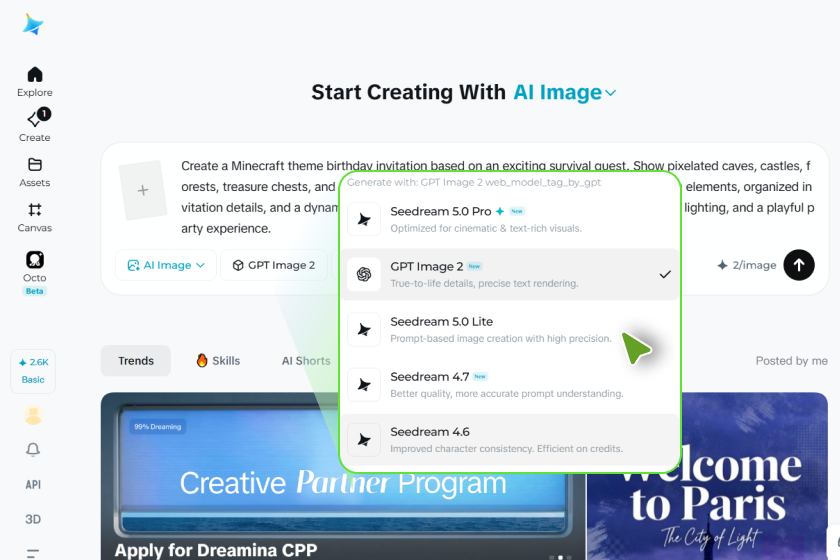Open the AI Image mode dropdown in prompt bar

(x=166, y=265)
